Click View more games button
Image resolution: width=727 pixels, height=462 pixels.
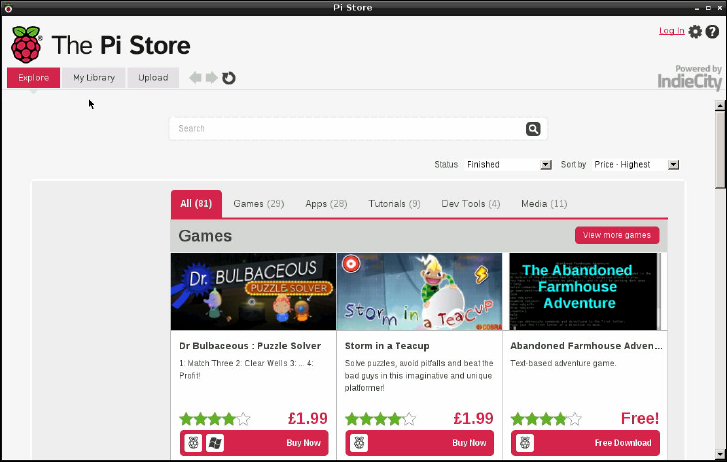[x=617, y=235]
